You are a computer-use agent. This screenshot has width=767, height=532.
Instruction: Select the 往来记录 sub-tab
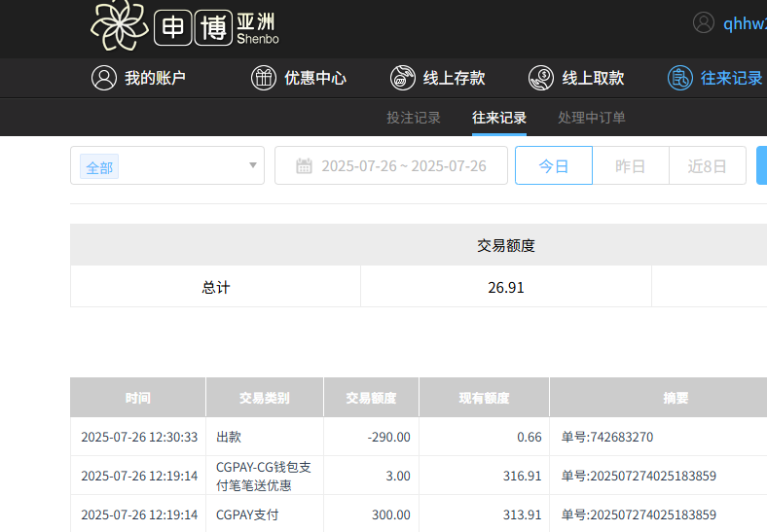(499, 118)
